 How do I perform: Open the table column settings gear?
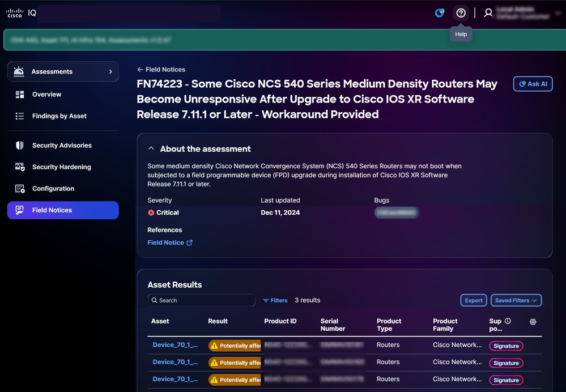pyautogui.click(x=533, y=322)
